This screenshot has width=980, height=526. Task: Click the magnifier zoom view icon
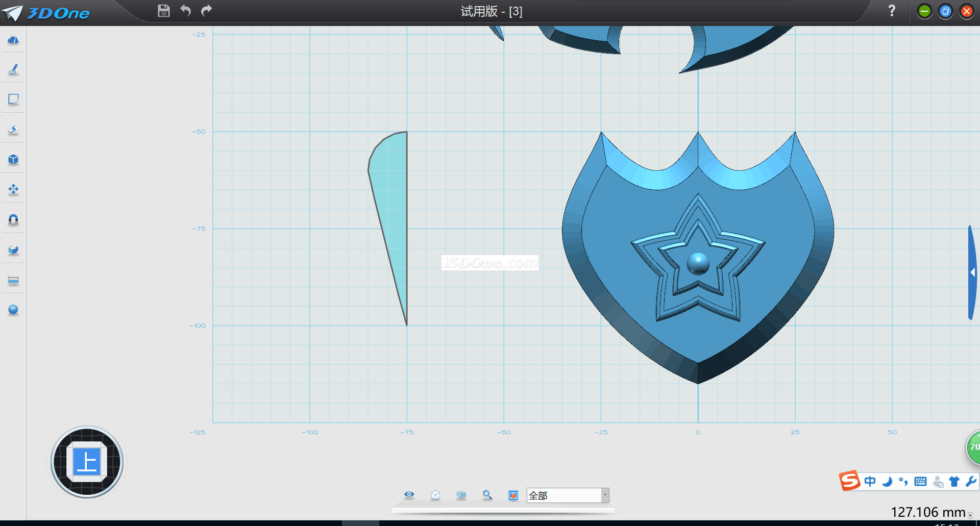click(487, 495)
